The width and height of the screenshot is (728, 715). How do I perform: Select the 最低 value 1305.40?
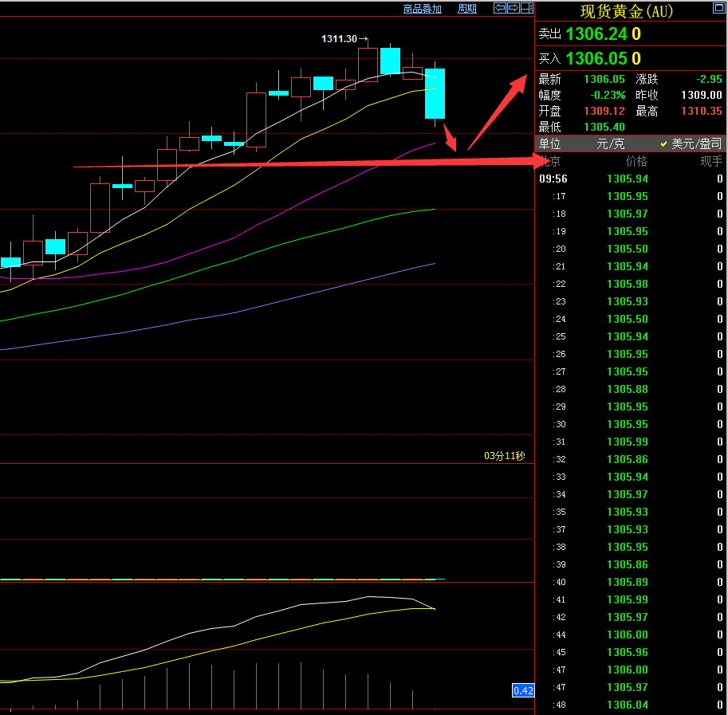click(604, 127)
